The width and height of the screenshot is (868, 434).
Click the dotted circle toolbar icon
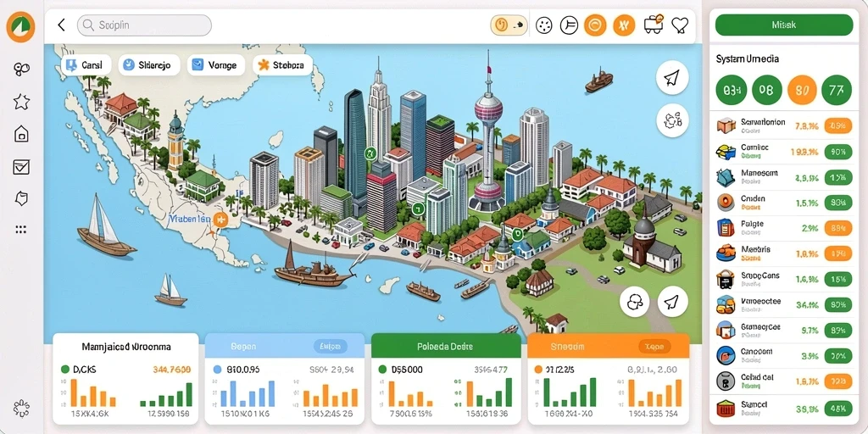(x=544, y=25)
